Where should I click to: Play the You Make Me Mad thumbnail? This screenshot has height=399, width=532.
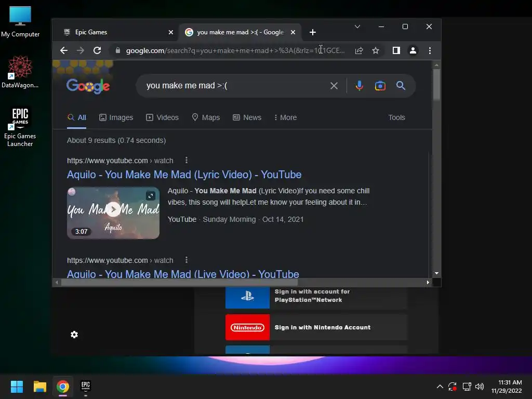[x=113, y=209]
